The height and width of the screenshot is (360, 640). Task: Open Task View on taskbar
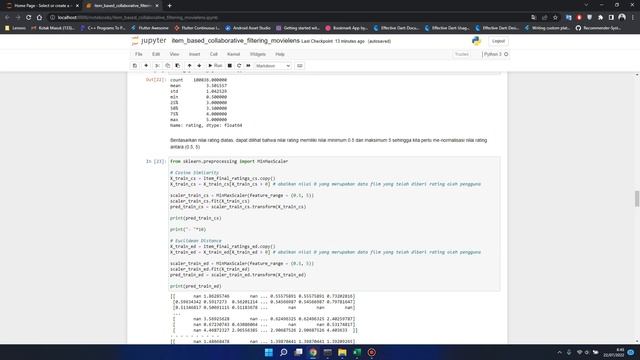298,352
